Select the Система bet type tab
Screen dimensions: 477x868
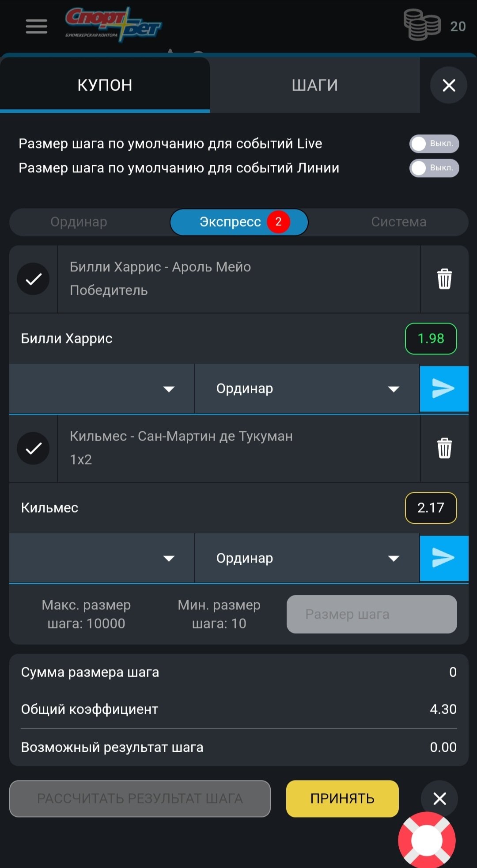tap(398, 222)
